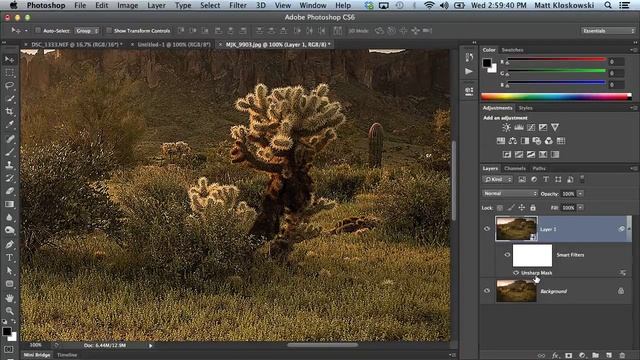Add a Brightness/Contrast adjustment
This screenshot has height=360, width=640.
pos(506,127)
